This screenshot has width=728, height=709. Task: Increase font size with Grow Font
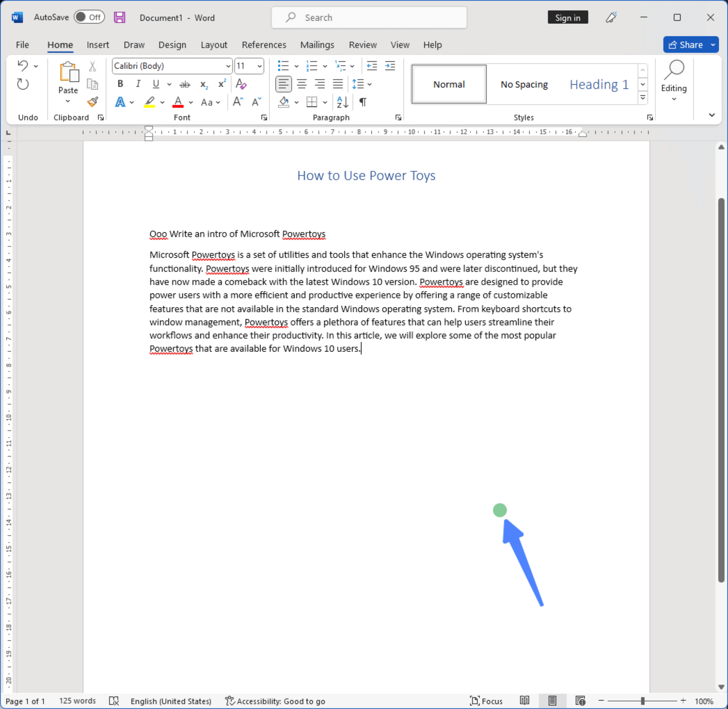[x=238, y=102]
